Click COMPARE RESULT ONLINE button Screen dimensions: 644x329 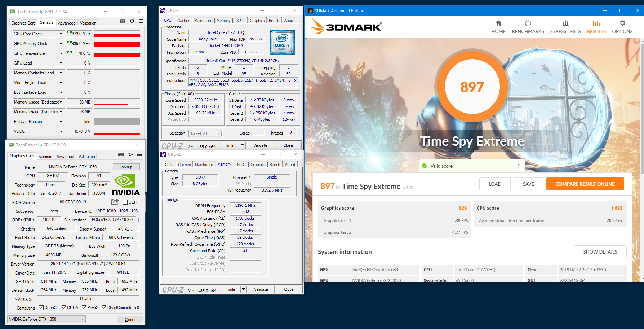(585, 184)
